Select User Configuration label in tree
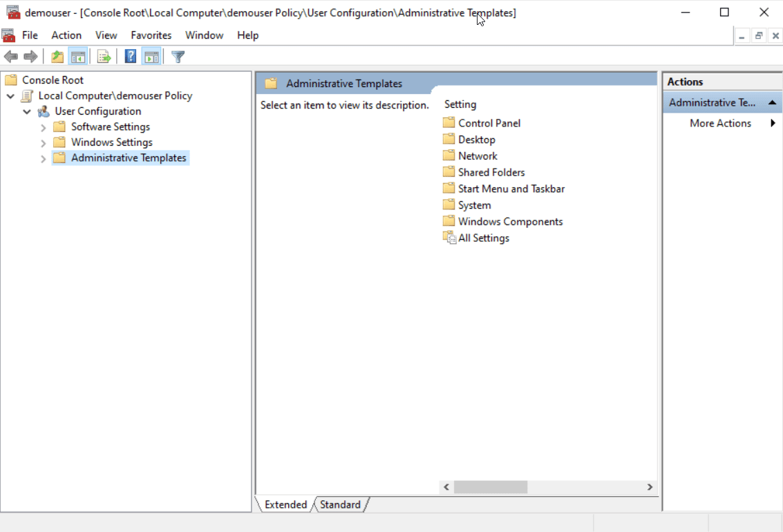This screenshot has height=532, width=783. coord(98,111)
